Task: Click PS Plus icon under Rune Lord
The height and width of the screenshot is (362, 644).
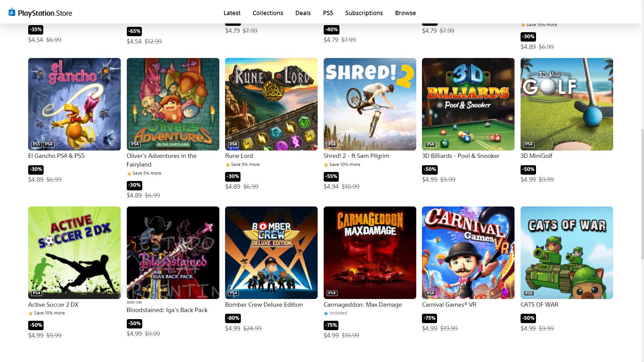Action: click(x=227, y=165)
